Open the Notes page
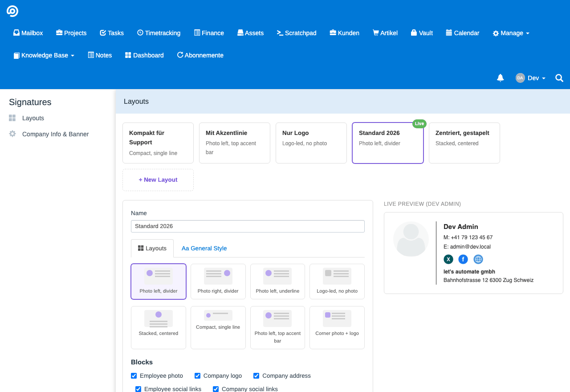570x392 pixels. pyautogui.click(x=100, y=55)
